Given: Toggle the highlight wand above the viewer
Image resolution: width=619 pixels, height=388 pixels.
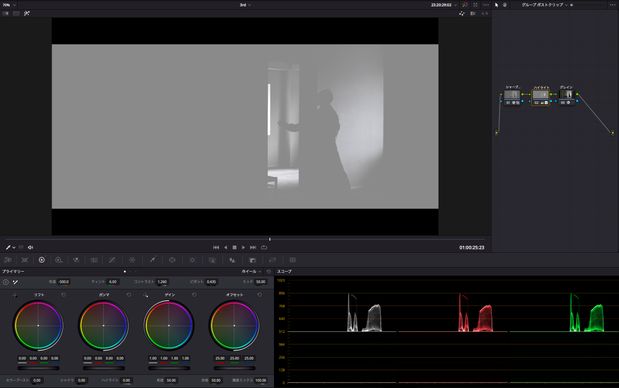Looking at the screenshot, I should (27, 13).
